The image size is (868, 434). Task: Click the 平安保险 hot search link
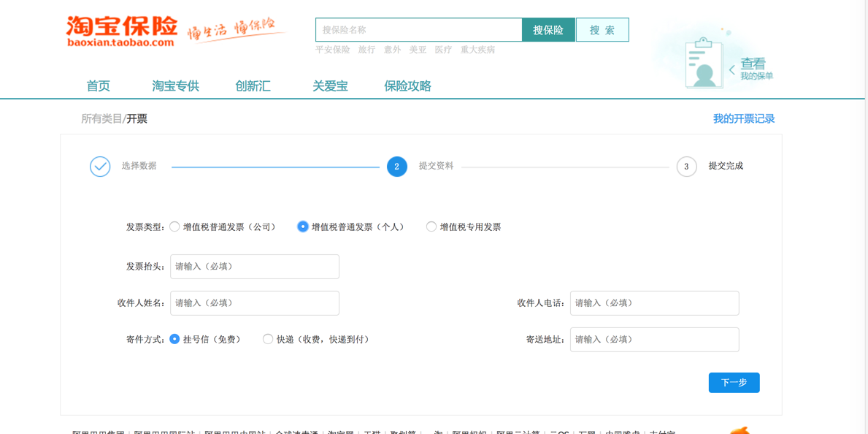[x=333, y=50]
